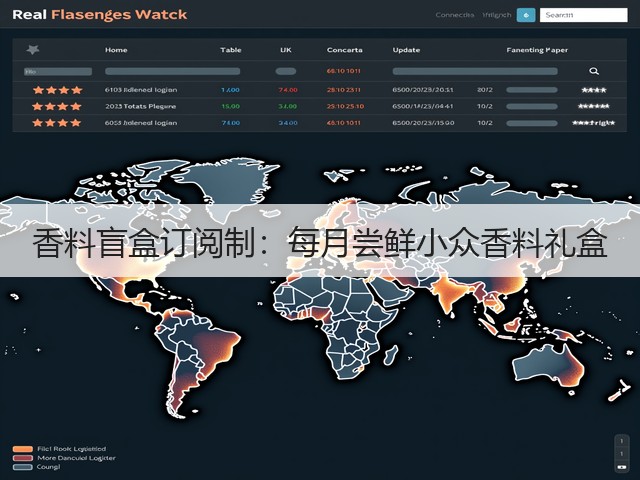Click the '25:10 25:10' value
This screenshot has width=640, height=480.
(x=345, y=107)
